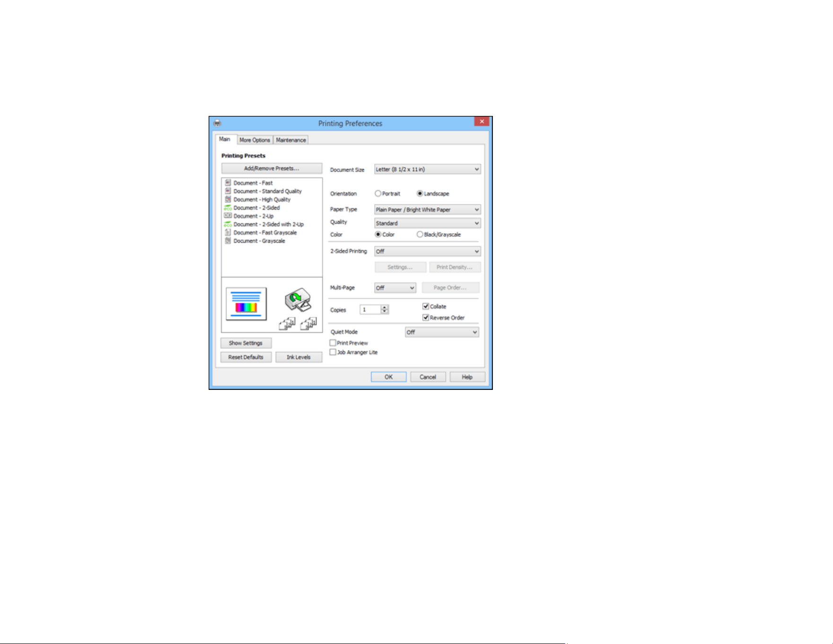
Task: Click the Add/Remove Presets button
Action: [x=272, y=168]
